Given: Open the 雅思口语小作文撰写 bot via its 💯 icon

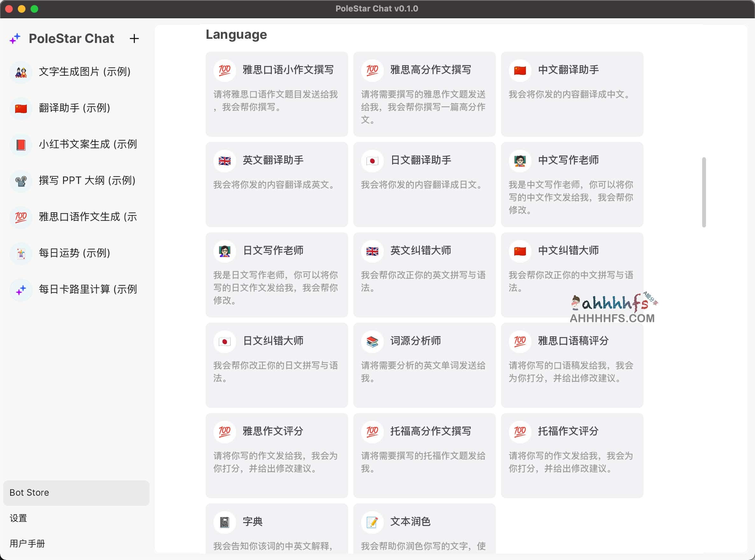Looking at the screenshot, I should [224, 70].
